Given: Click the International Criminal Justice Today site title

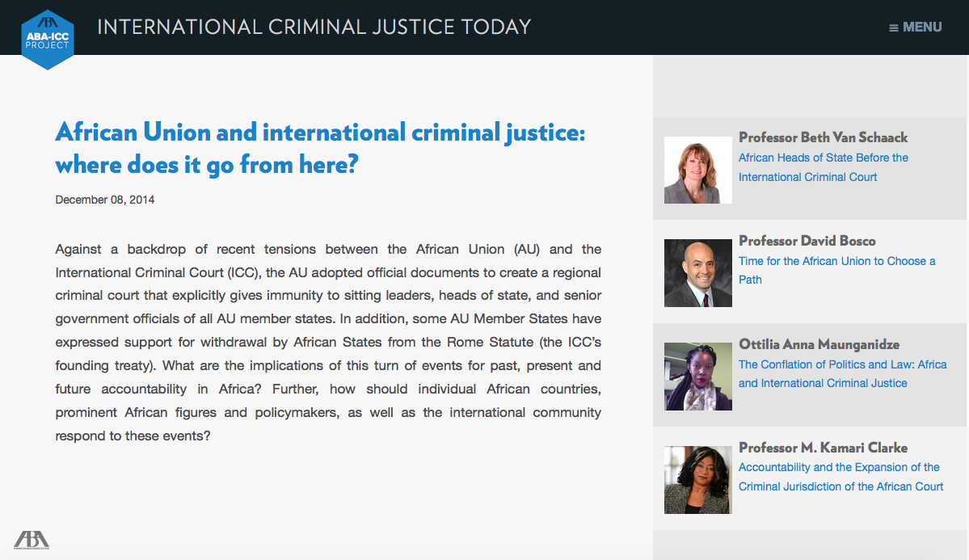Looking at the screenshot, I should tap(314, 27).
